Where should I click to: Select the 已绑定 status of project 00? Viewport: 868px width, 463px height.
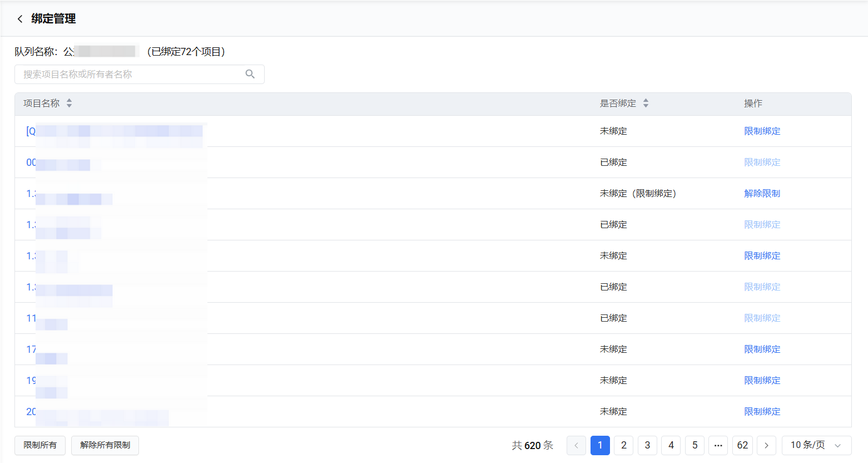(x=613, y=162)
